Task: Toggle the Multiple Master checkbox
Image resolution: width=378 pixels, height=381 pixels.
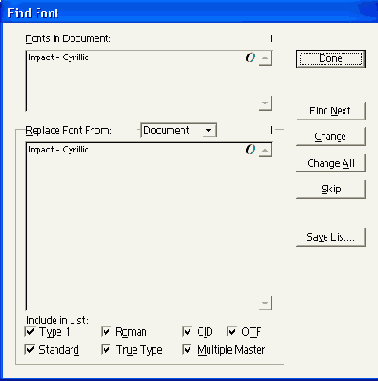Action: tap(187, 349)
